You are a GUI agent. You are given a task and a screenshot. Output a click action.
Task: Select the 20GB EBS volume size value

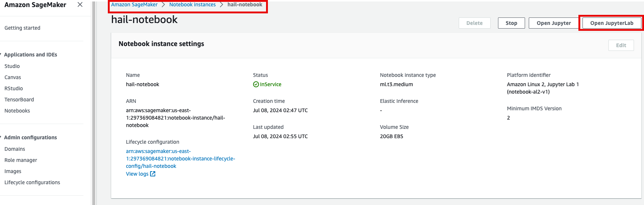(x=391, y=136)
